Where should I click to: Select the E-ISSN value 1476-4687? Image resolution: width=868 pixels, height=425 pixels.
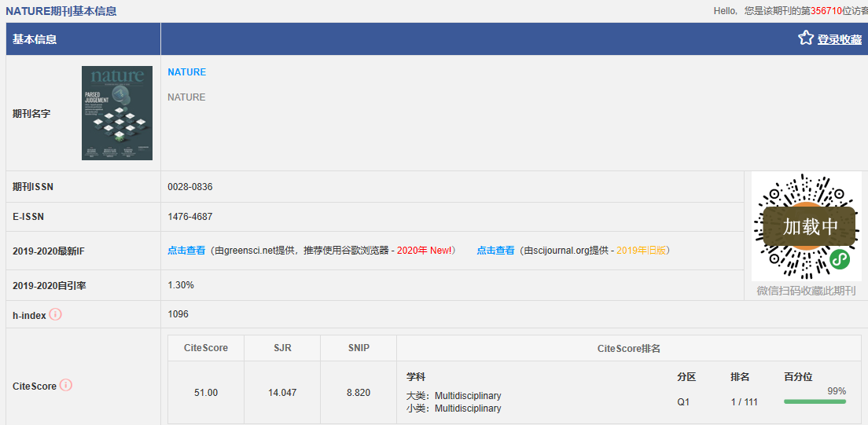pos(190,217)
